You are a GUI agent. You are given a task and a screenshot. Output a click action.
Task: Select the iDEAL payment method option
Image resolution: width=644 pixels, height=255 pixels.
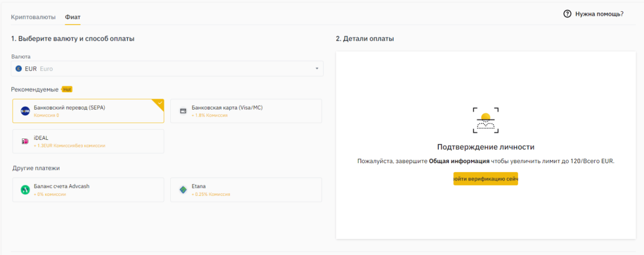pyautogui.click(x=88, y=141)
